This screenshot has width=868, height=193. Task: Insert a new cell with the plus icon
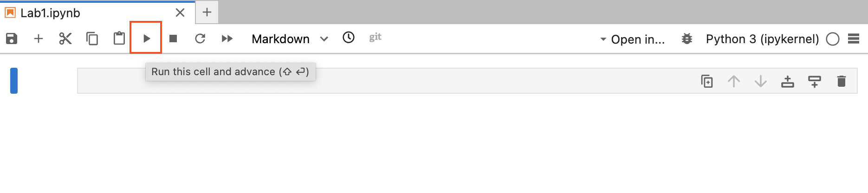coord(39,39)
